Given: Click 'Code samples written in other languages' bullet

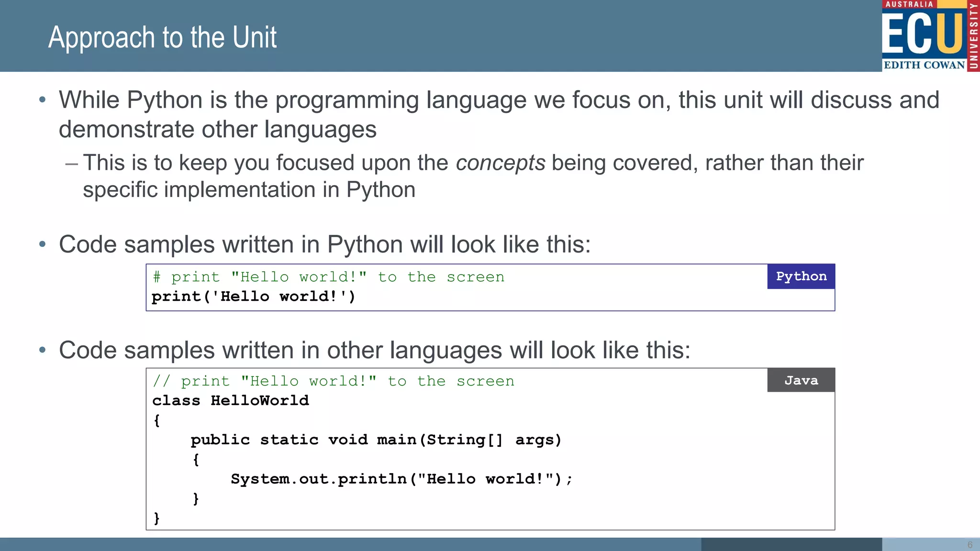Looking at the screenshot, I should coord(374,350).
